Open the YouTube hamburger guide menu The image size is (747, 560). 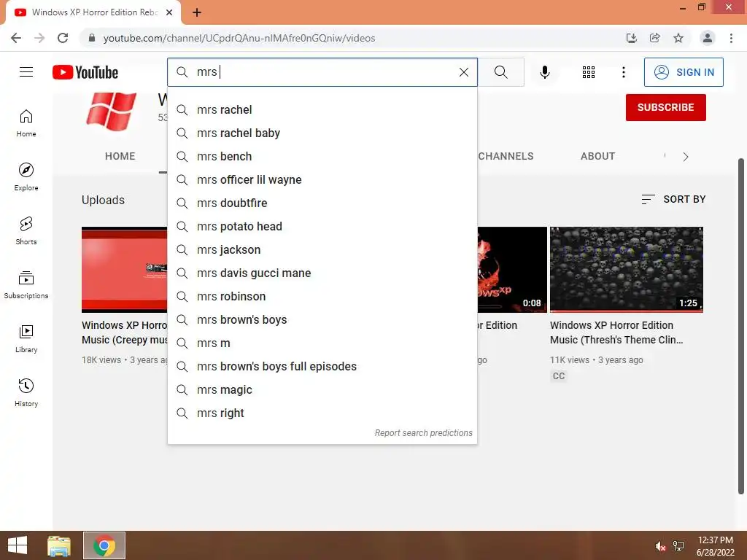click(26, 72)
